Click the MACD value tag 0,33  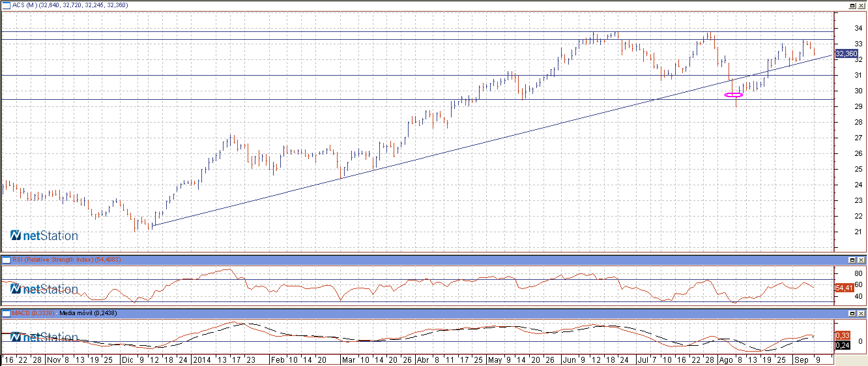coord(842,335)
